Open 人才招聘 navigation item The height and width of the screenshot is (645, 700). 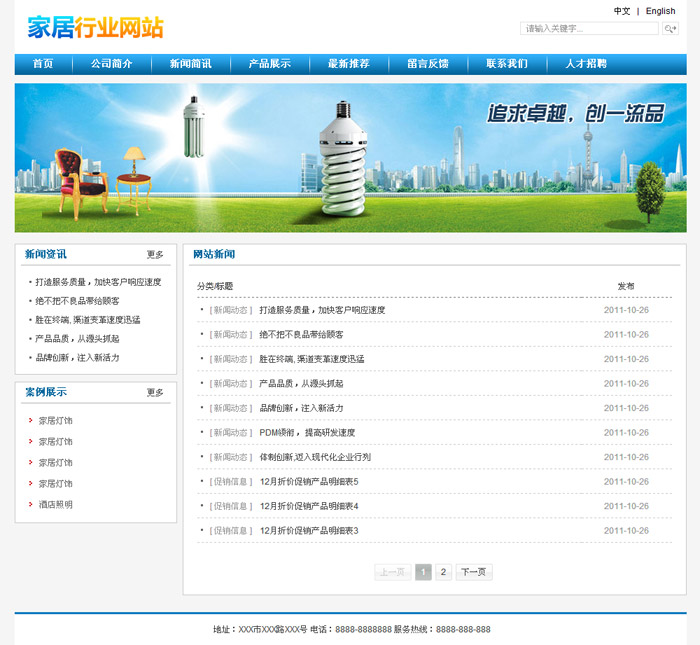(x=585, y=64)
